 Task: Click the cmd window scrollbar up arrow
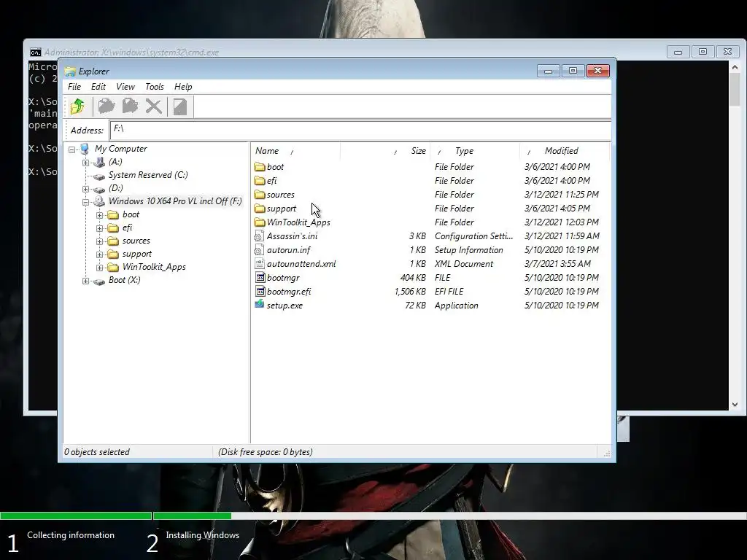[x=735, y=68]
